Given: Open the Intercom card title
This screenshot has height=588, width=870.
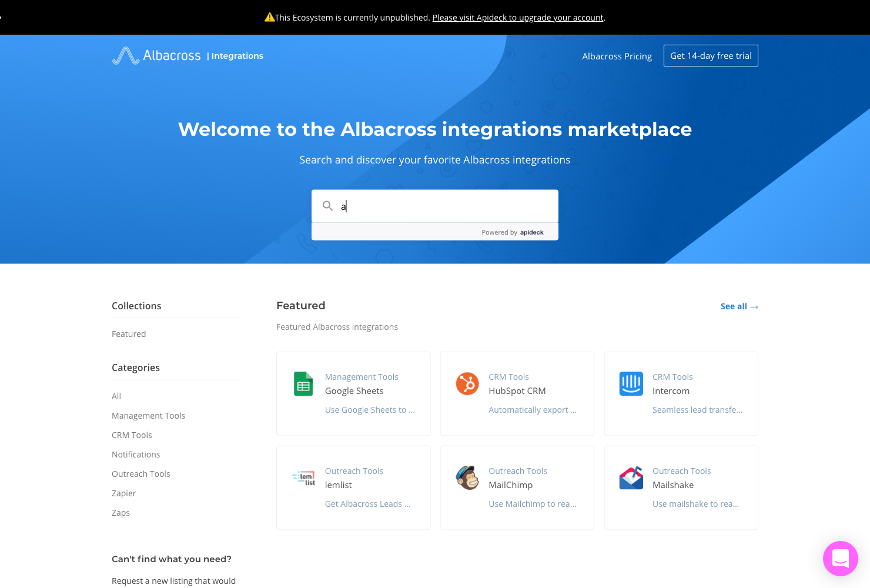Looking at the screenshot, I should click(x=671, y=391).
